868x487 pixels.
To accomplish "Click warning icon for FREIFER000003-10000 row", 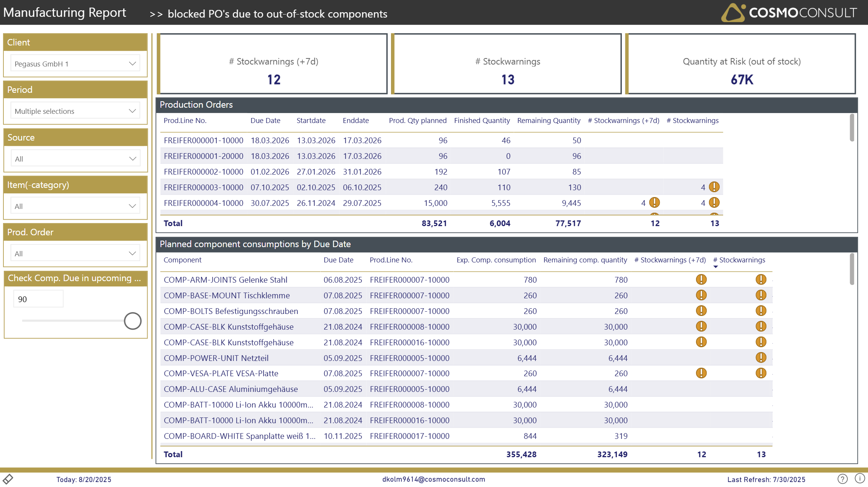I will point(714,187).
